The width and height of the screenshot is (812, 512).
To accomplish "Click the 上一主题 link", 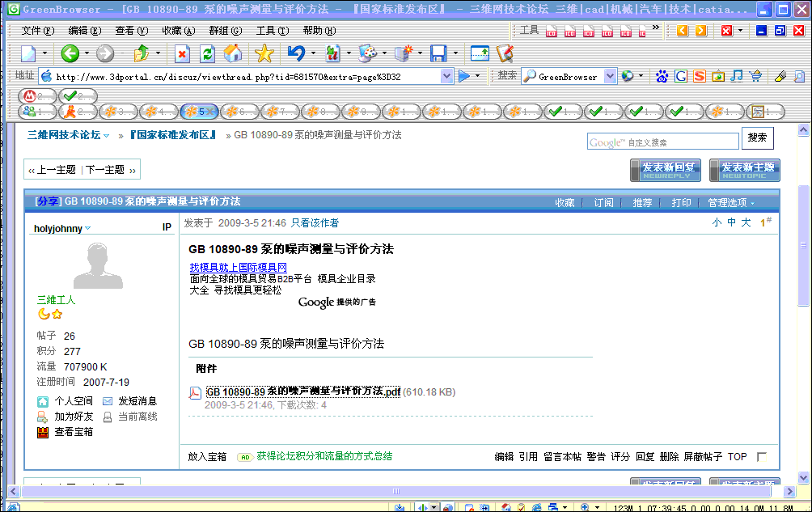I will 56,170.
